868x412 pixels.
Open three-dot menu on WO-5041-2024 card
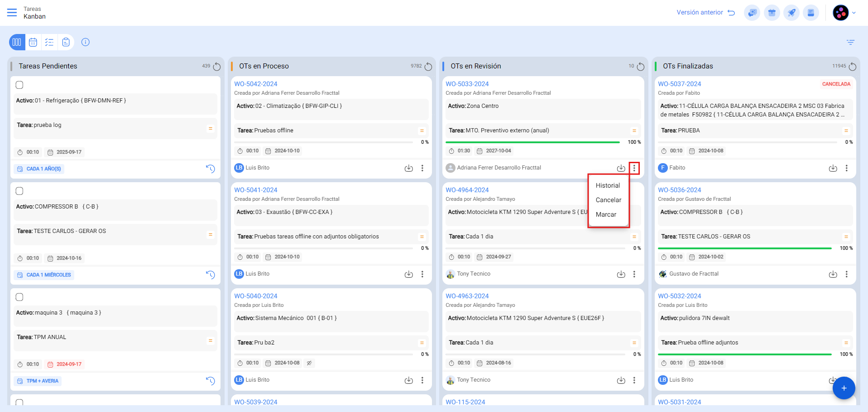[422, 274]
